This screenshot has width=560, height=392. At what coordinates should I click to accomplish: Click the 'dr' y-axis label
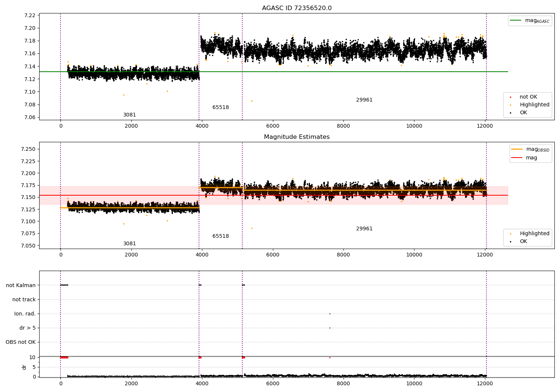click(24, 367)
